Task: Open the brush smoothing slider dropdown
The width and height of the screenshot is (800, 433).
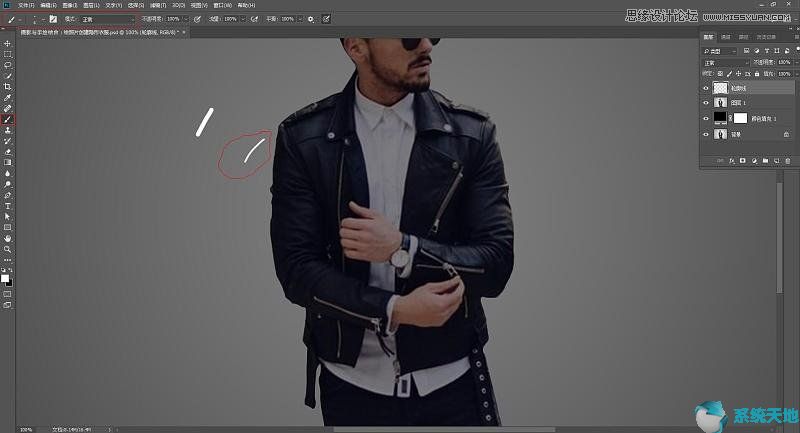Action: [x=301, y=19]
